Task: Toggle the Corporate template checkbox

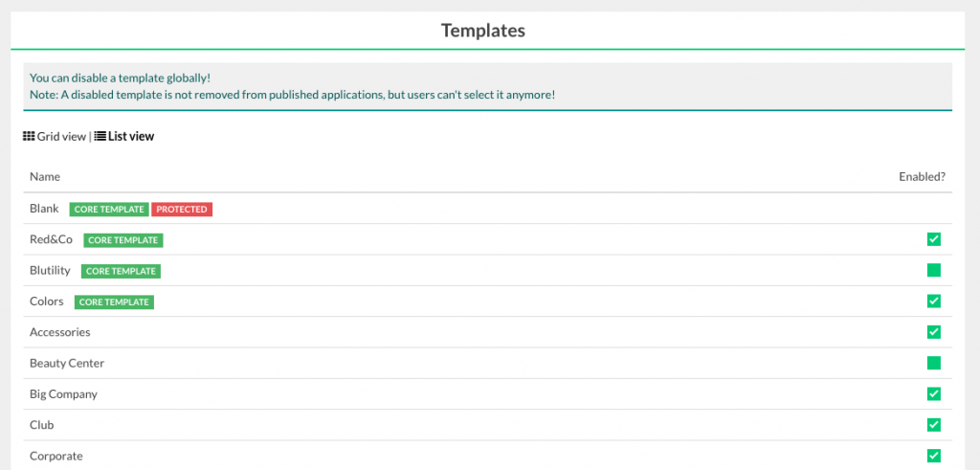Action: (934, 456)
